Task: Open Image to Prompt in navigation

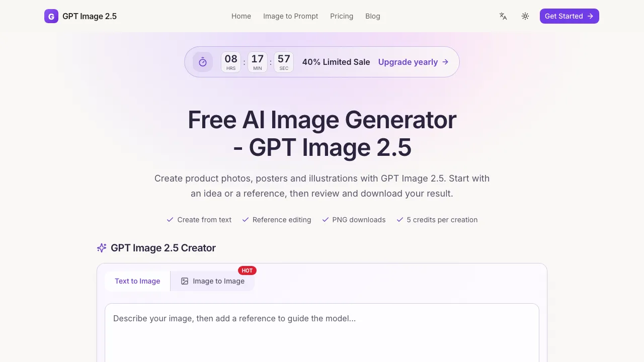Action: 291,16
